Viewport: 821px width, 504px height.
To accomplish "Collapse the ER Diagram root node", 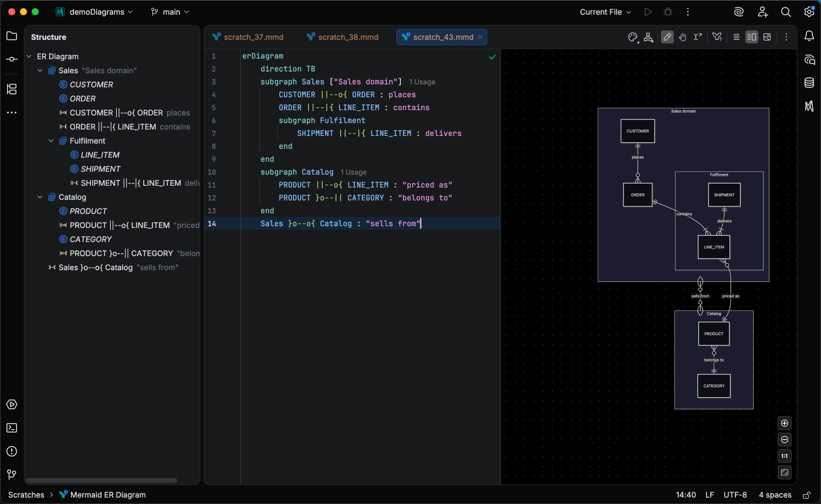I will point(29,56).
